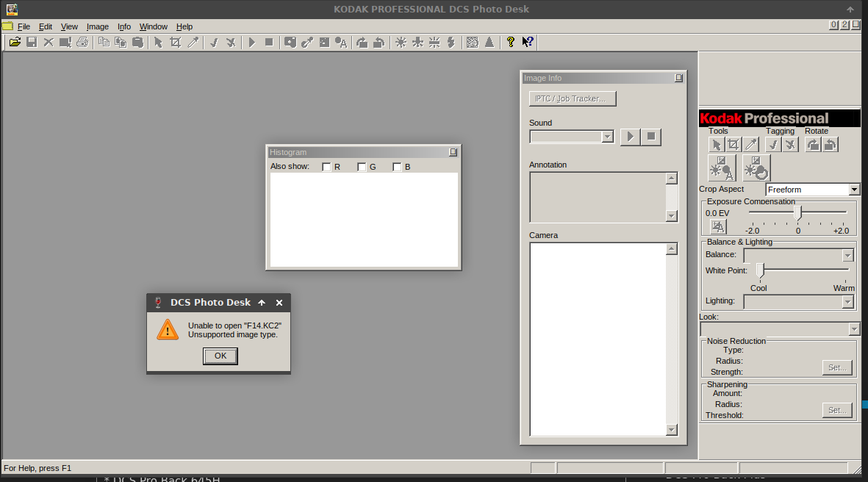Click the Delete X toolbar icon

pos(49,42)
